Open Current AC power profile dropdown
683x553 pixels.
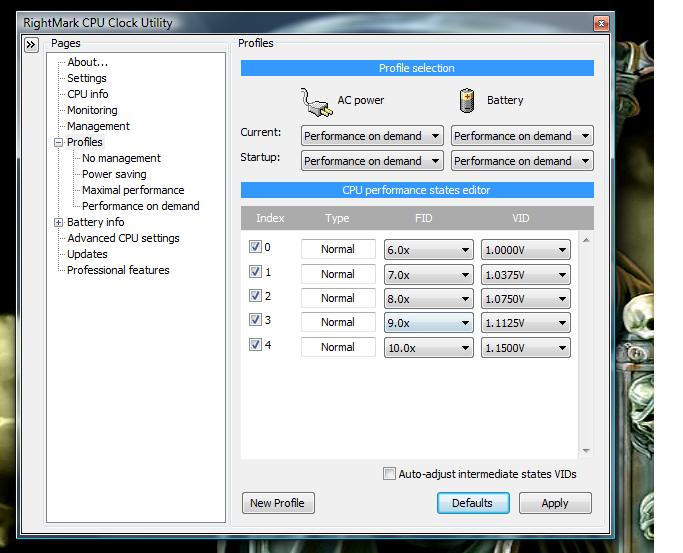pyautogui.click(x=372, y=136)
